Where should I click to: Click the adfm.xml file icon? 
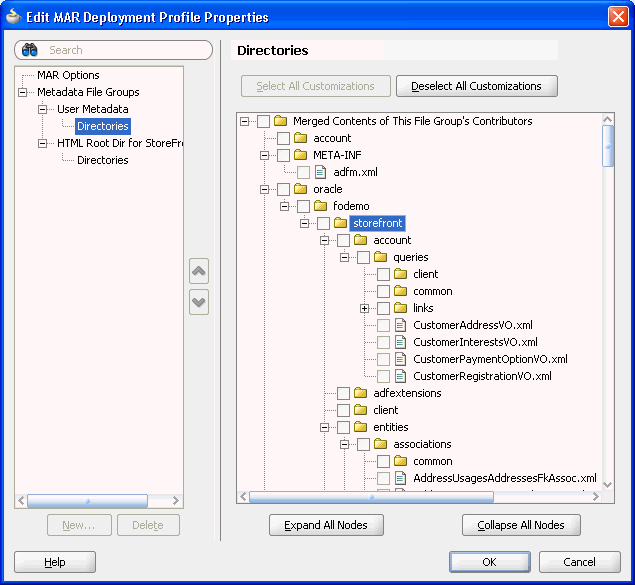[320, 172]
